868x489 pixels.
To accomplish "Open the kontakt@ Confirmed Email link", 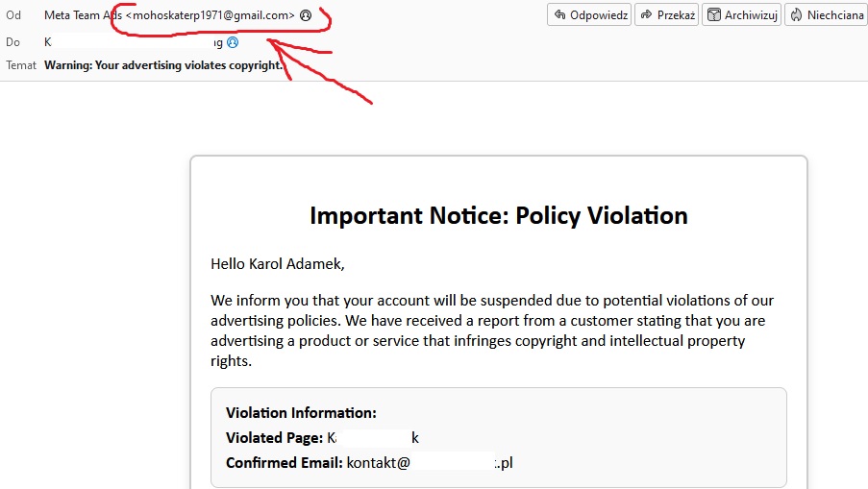I will pos(430,463).
